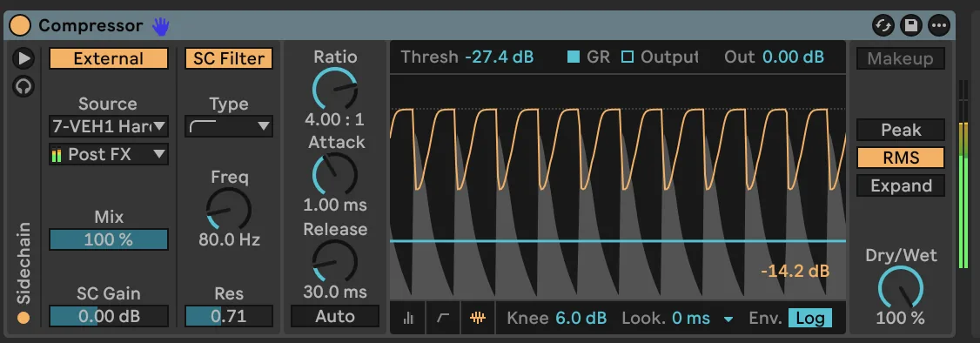The width and height of the screenshot is (980, 343).
Task: Select Peak detection mode
Action: point(901,130)
